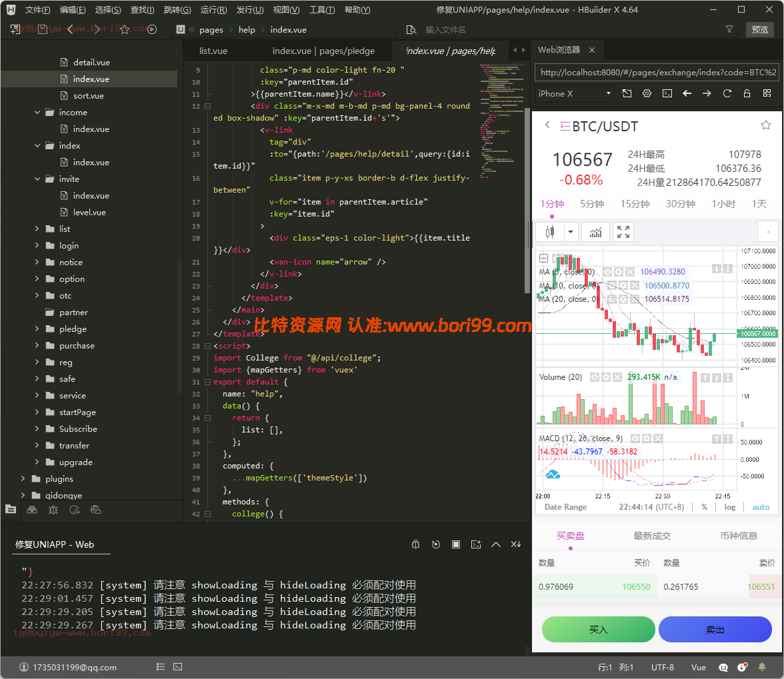Click the editor vertical scrollbar thumb

tap(527, 200)
